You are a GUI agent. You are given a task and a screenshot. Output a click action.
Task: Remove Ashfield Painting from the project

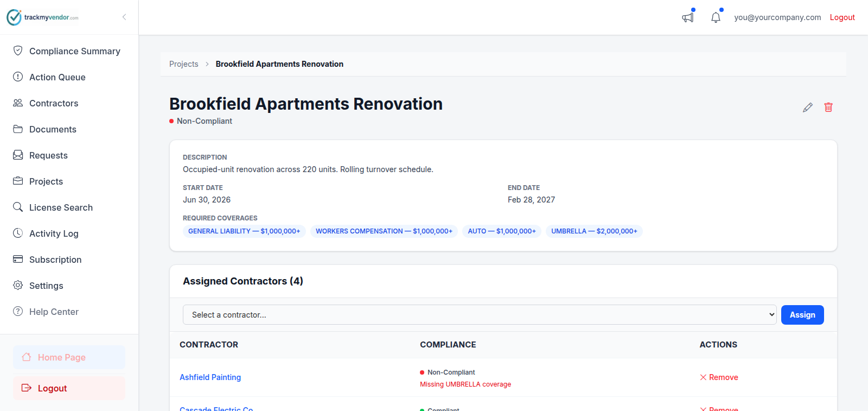click(719, 377)
